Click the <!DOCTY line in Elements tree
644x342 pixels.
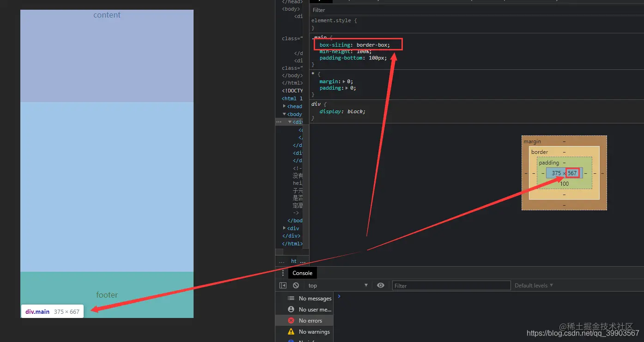coord(292,91)
